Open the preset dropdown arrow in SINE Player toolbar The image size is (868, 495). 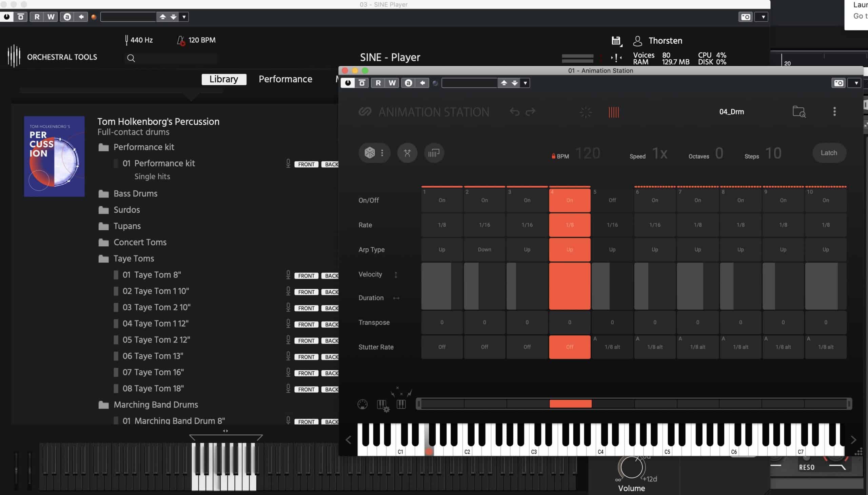point(184,17)
